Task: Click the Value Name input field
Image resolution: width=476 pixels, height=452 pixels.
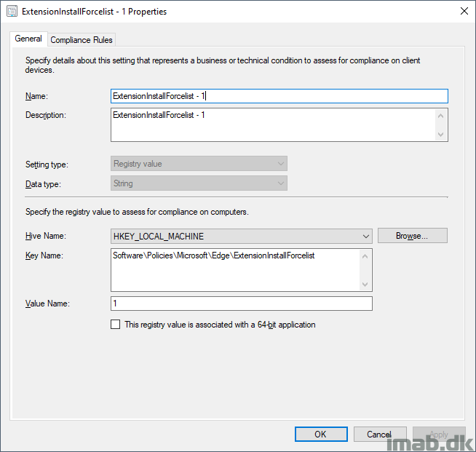Action: coord(242,304)
